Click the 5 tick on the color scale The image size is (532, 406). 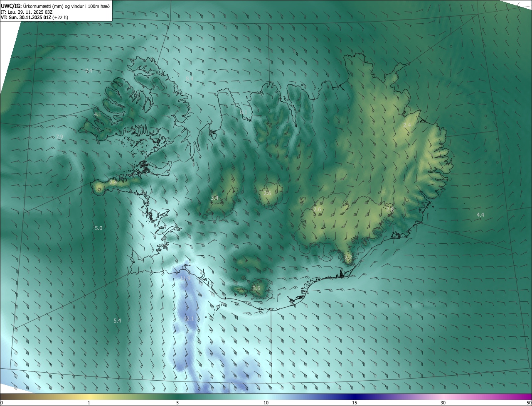tap(177, 403)
